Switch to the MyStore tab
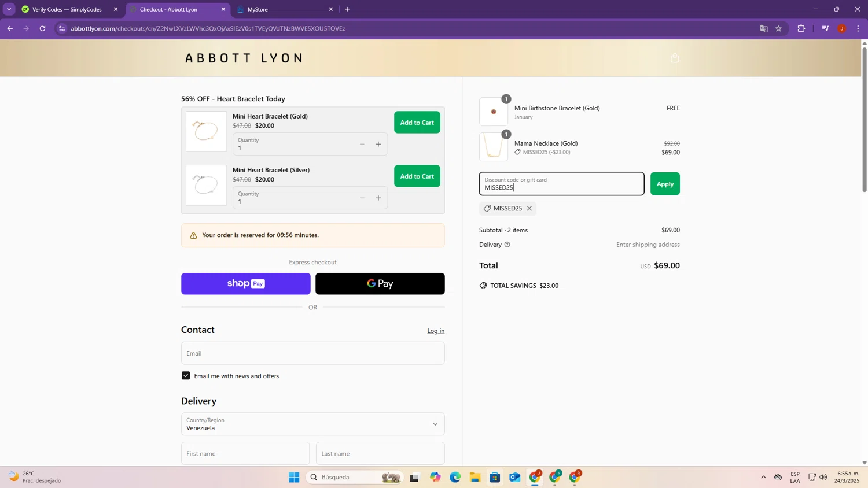Viewport: 868px width, 488px height. coord(284,9)
